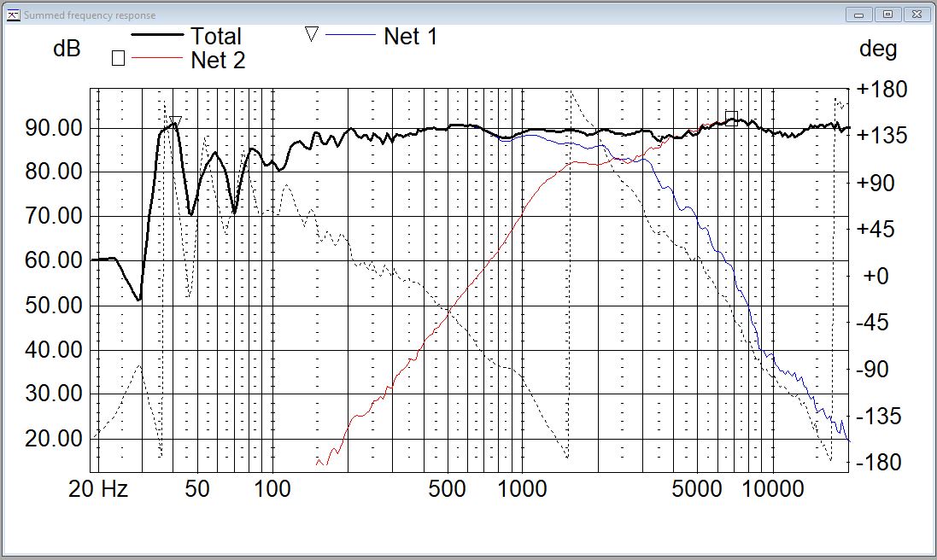Click the -135 degree axis label

878,416
